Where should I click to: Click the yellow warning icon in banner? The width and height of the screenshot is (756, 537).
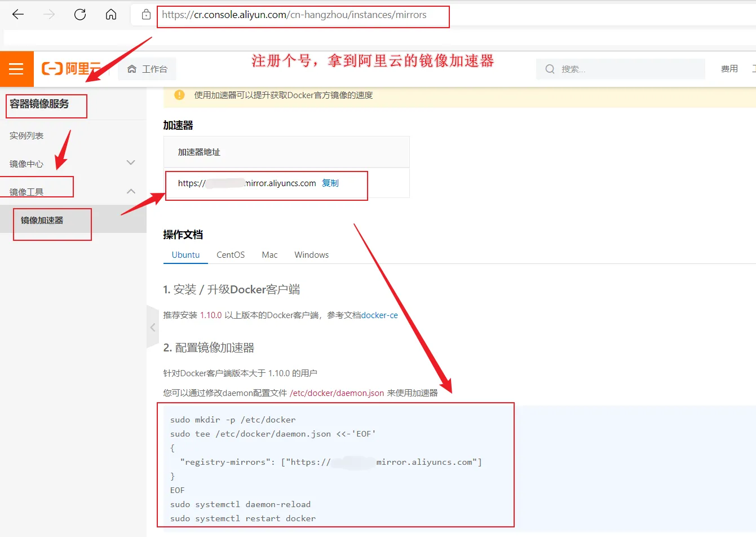(179, 95)
